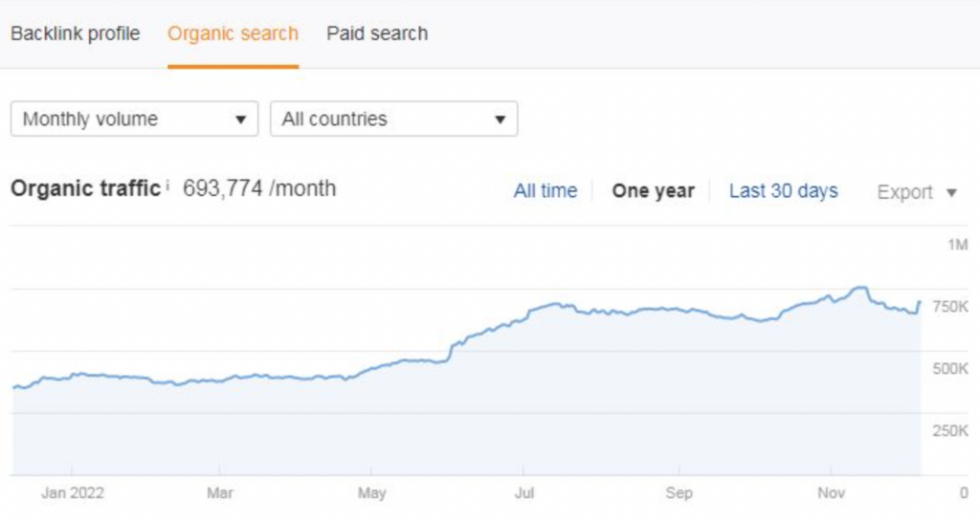The width and height of the screenshot is (980, 523).
Task: Click the info icon beside Organic traffic
Action: [167, 186]
